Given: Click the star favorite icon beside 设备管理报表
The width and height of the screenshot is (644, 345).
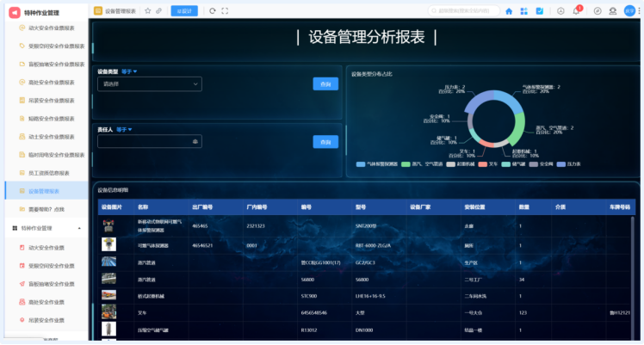Looking at the screenshot, I should point(148,11).
